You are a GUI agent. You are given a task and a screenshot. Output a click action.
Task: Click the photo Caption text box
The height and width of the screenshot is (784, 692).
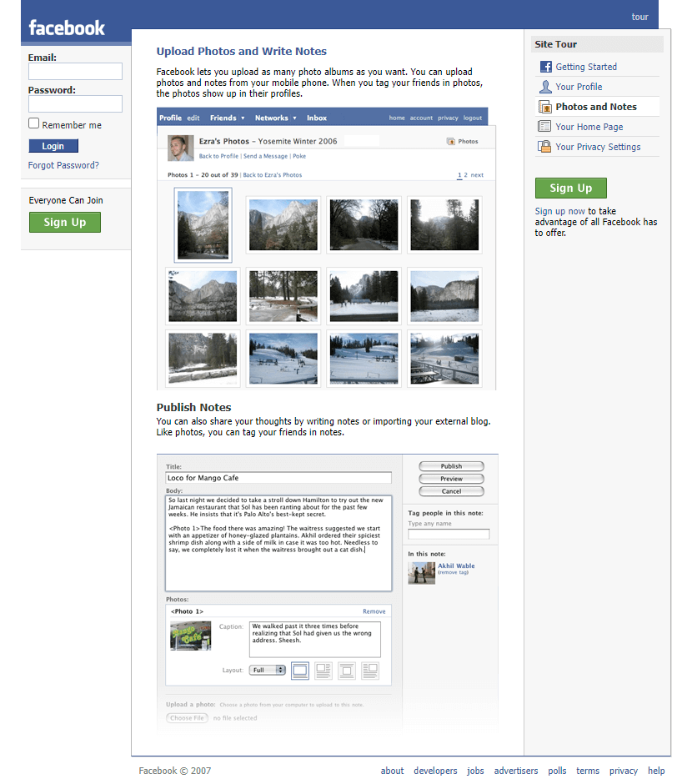315,639
